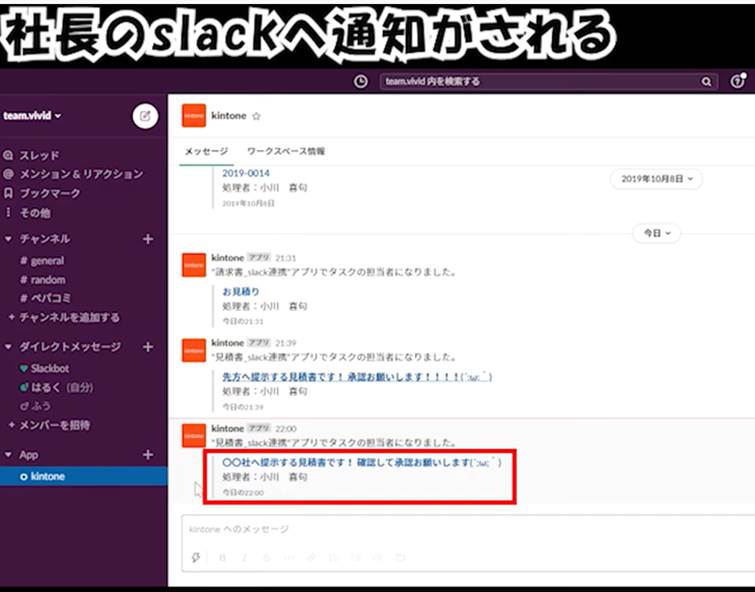Screen dimensions: 755x592
Task: Add an app with plus icon
Action: [x=148, y=454]
